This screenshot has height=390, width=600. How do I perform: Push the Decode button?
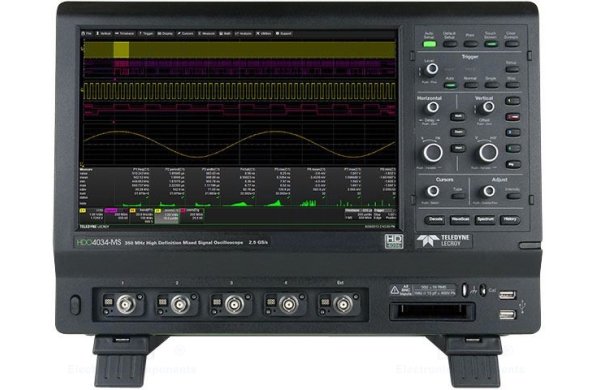pyautogui.click(x=435, y=220)
